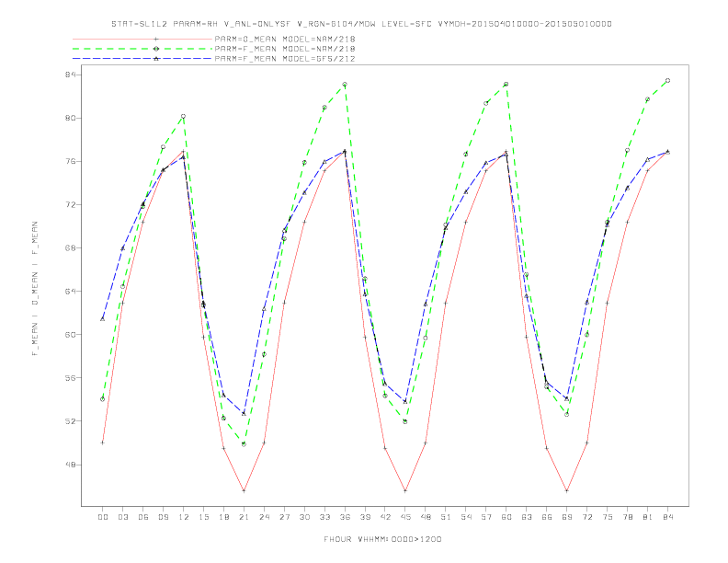Click x-axis tick label 12

coord(184,517)
